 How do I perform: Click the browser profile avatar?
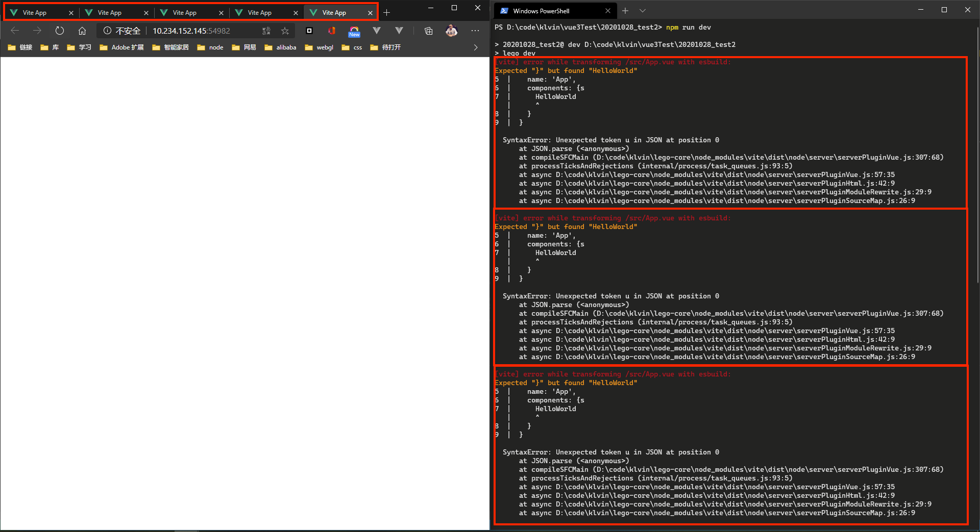451,31
